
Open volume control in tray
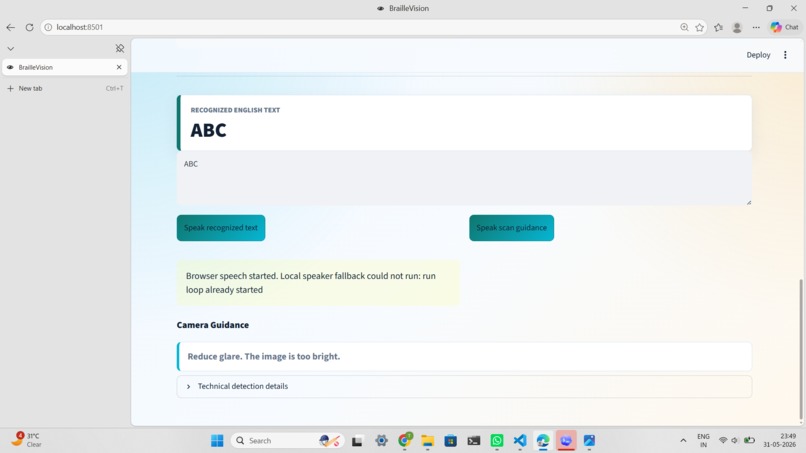(735, 441)
